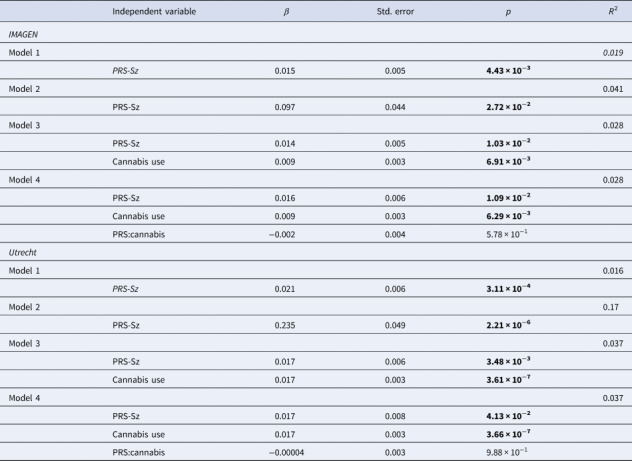Select the IMAGEN section label
This screenshot has width=632, height=461.
coord(23,34)
